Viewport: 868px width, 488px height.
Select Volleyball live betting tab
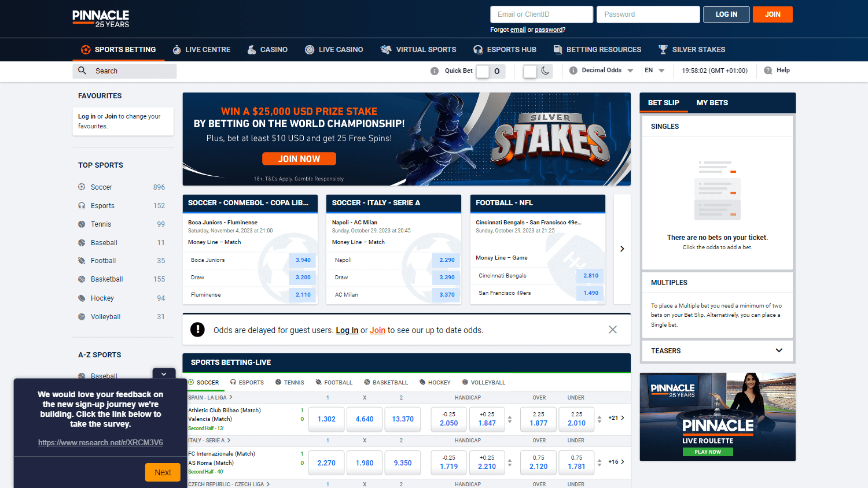coord(484,382)
